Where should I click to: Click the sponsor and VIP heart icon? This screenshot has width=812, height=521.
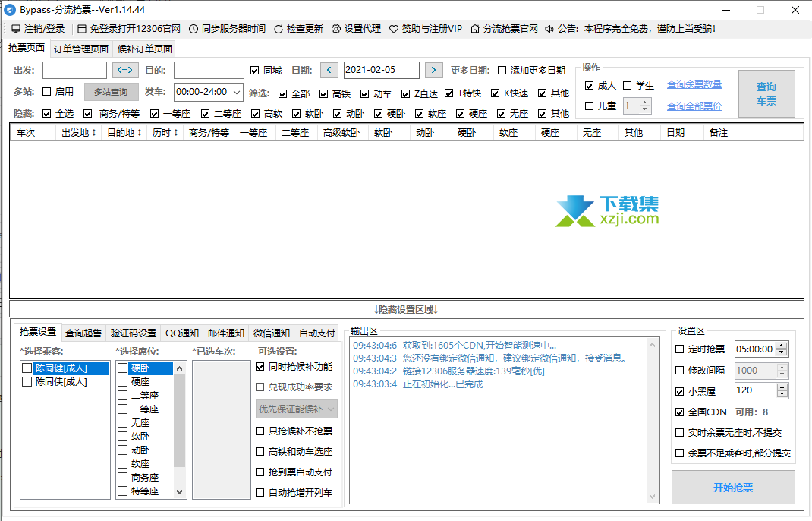[394, 29]
